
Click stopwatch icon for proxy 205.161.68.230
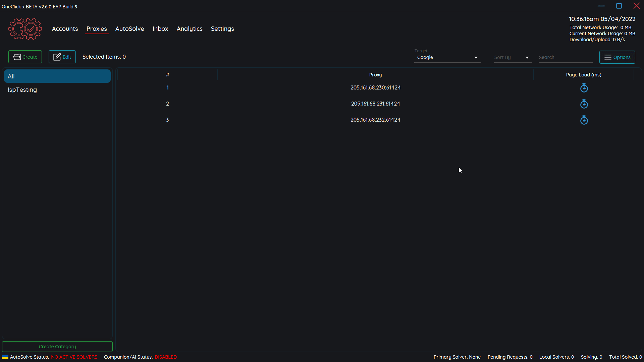[x=584, y=88]
